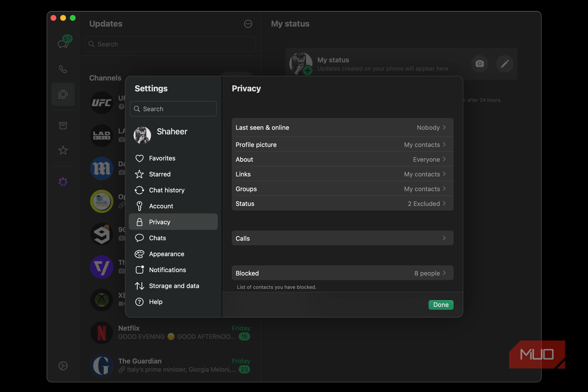
Task: Expand the Calls row chevron
Action: click(x=444, y=238)
